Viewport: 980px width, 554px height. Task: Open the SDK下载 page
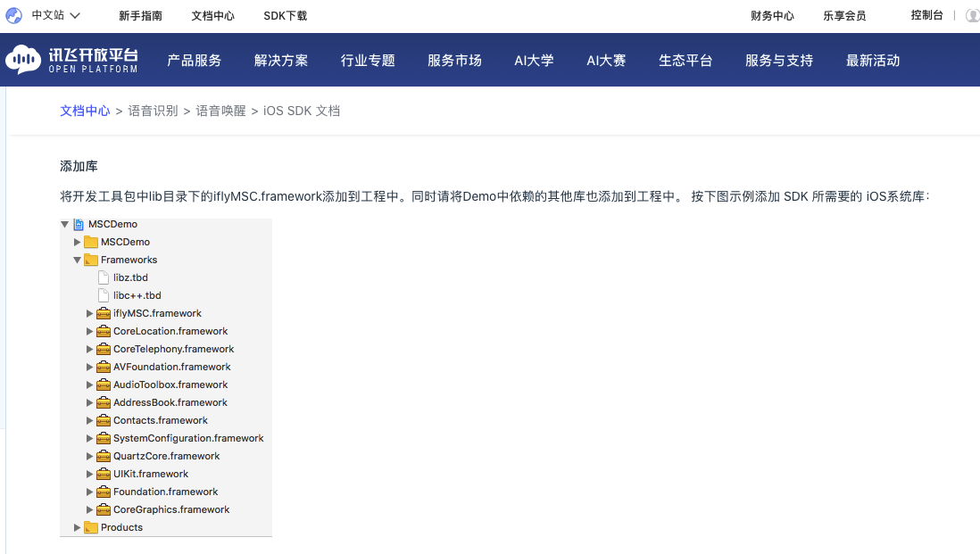[285, 16]
